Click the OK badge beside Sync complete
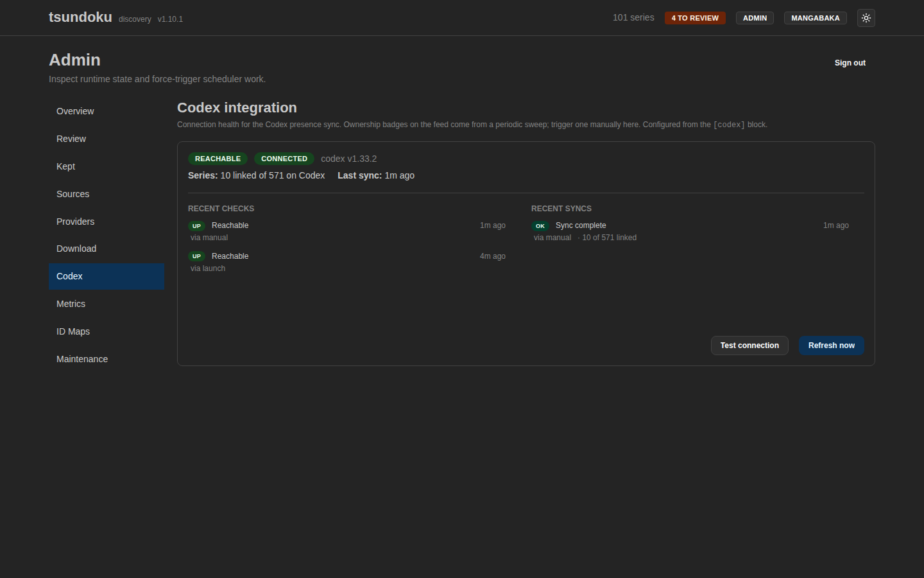Screen dimensions: 924x578 click(x=540, y=226)
